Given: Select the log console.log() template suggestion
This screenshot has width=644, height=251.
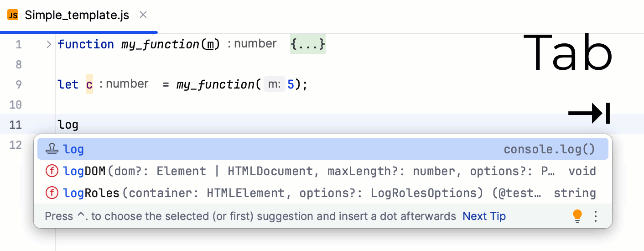Looking at the screenshot, I should coord(319,149).
